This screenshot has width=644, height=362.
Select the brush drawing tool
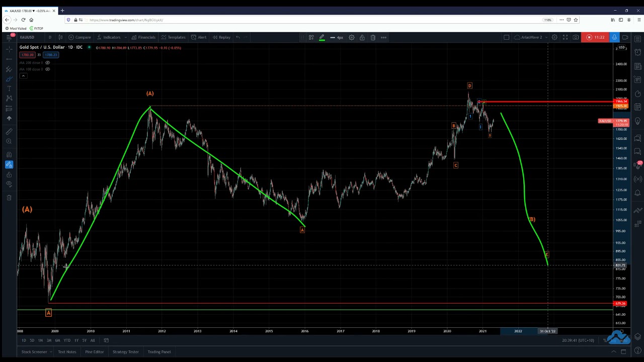coord(9,79)
